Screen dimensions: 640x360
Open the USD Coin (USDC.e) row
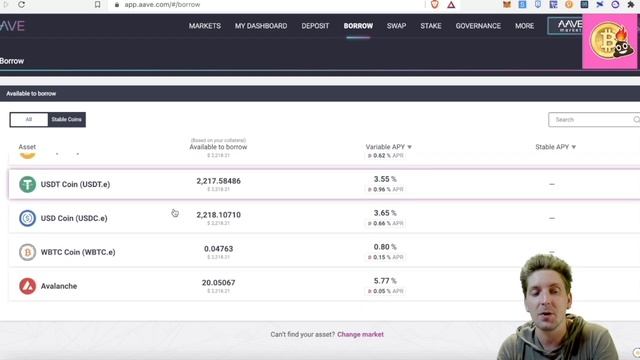324,218
